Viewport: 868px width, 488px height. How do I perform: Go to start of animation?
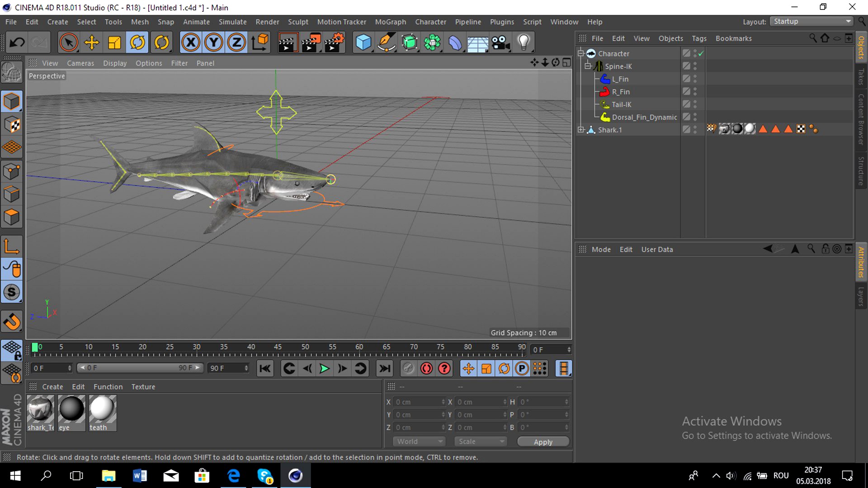[265, 369]
